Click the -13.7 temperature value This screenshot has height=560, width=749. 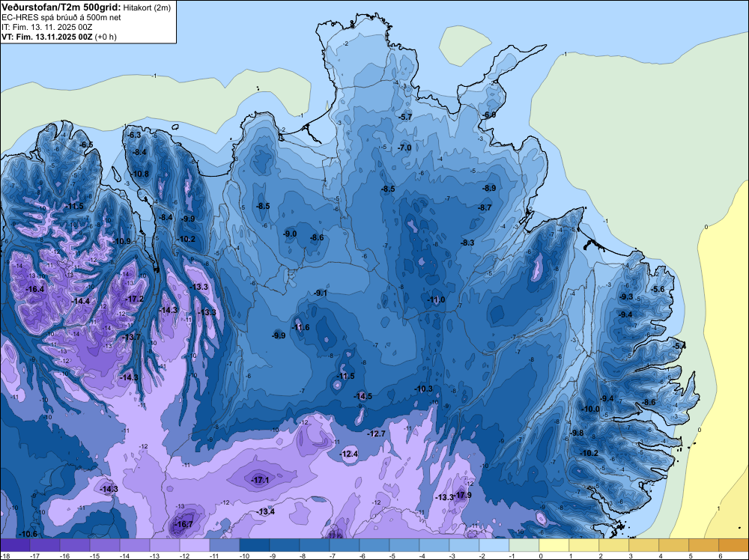point(132,337)
